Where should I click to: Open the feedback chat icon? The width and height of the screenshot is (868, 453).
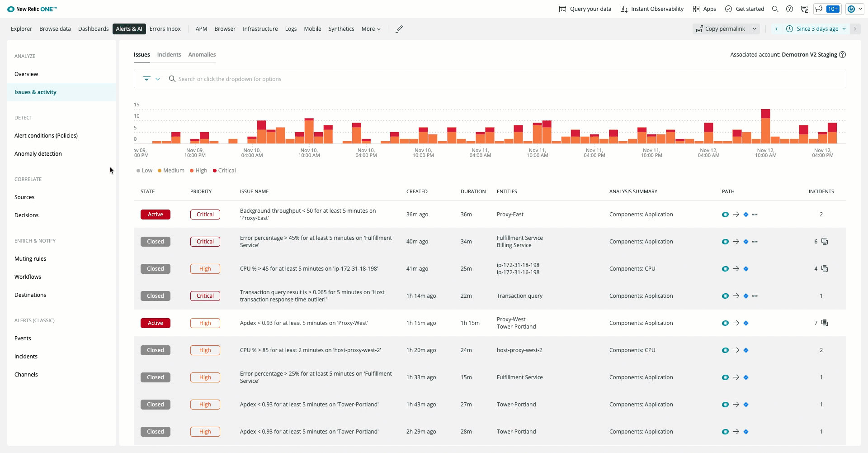click(x=804, y=9)
